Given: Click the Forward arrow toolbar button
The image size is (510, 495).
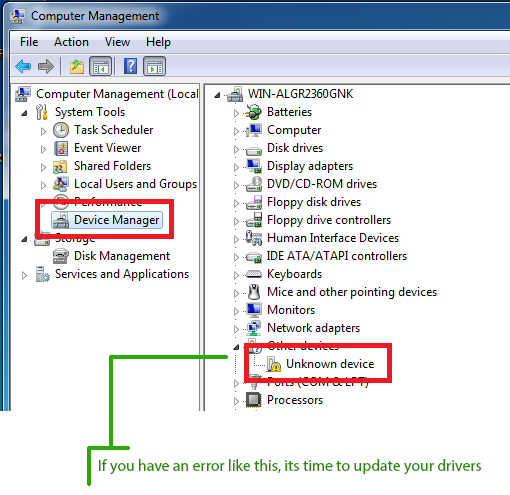Looking at the screenshot, I should point(46,66).
